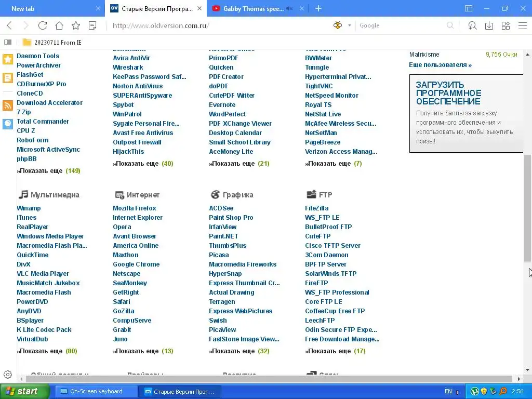Go back to previous page
Viewport: 532px width, 399px height.
tap(9, 25)
